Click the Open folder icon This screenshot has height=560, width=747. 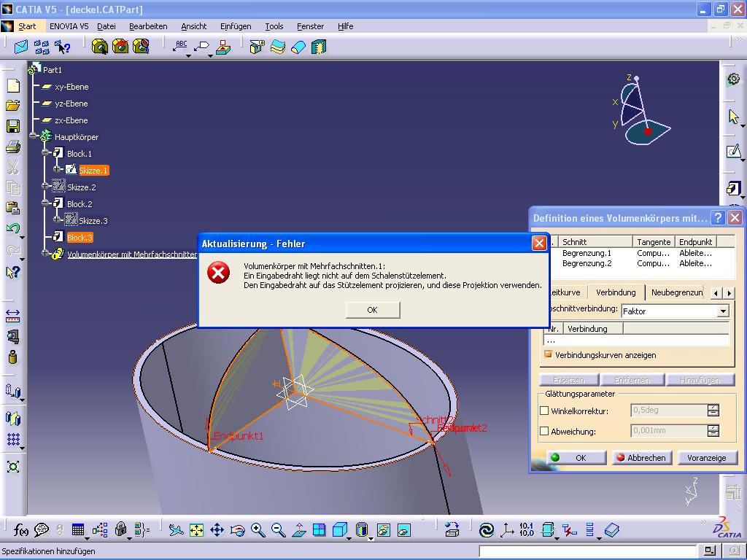(x=13, y=106)
